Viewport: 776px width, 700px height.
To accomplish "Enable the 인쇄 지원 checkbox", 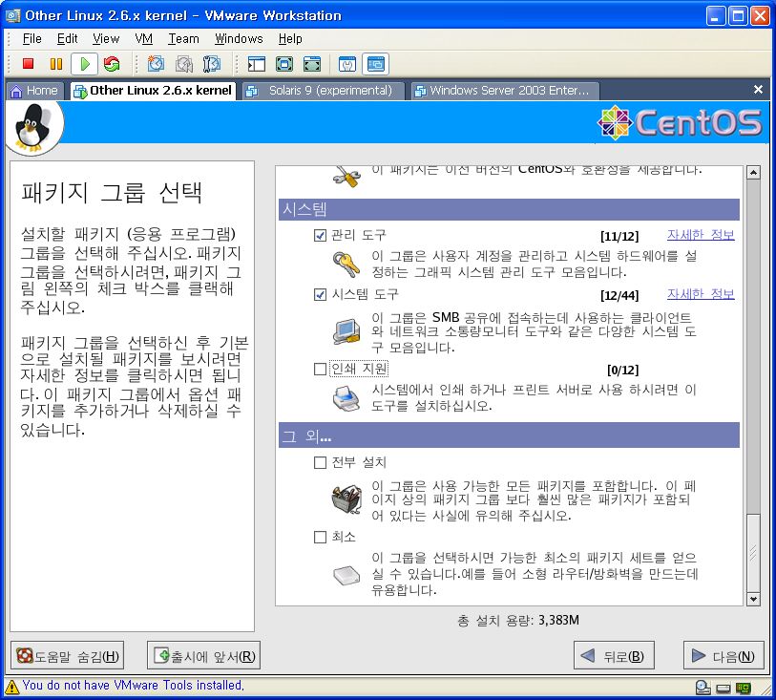I will [x=321, y=369].
